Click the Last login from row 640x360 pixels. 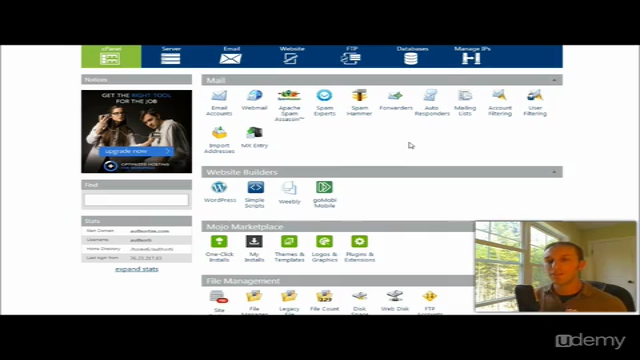click(x=136, y=258)
